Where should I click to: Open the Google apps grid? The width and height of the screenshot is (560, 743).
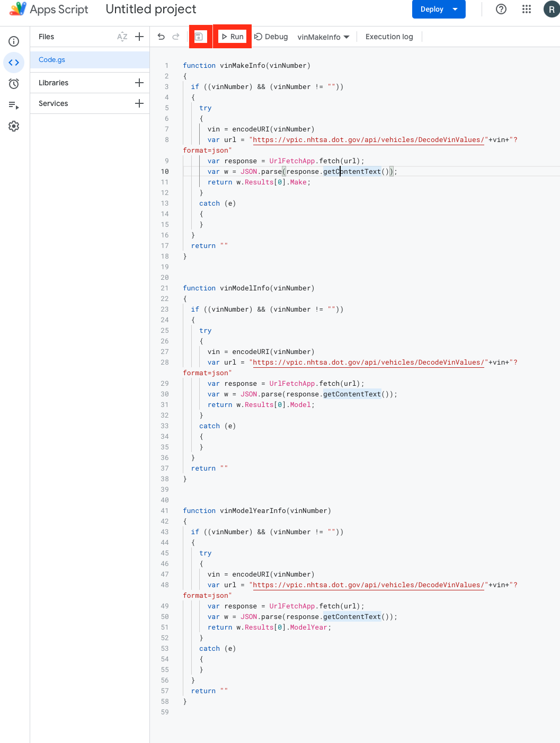(x=526, y=9)
